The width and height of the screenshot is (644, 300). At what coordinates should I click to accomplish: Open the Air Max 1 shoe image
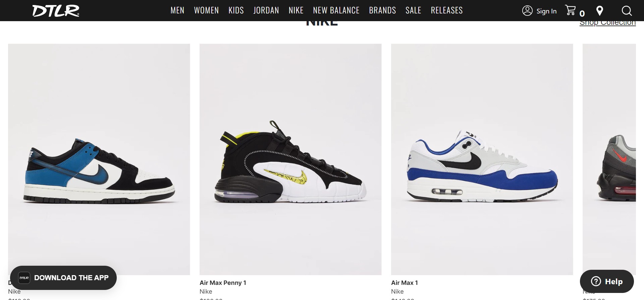482,159
